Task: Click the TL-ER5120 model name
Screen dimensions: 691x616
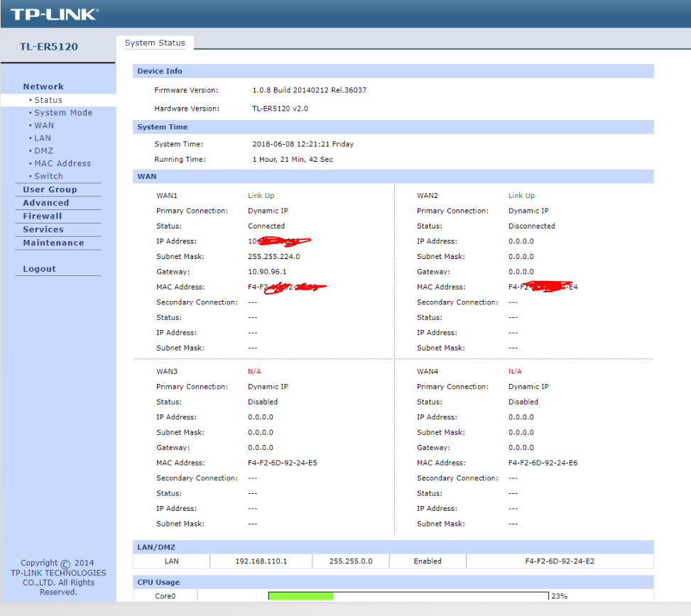Action: click(x=49, y=47)
